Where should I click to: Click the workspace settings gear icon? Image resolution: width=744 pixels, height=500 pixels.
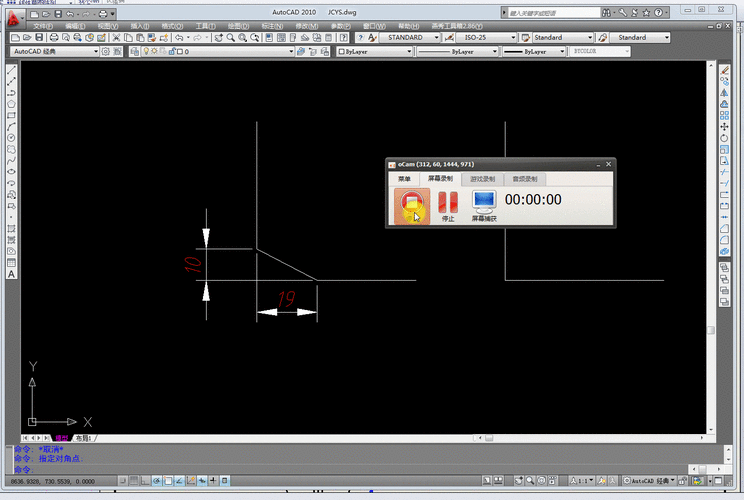point(106,51)
